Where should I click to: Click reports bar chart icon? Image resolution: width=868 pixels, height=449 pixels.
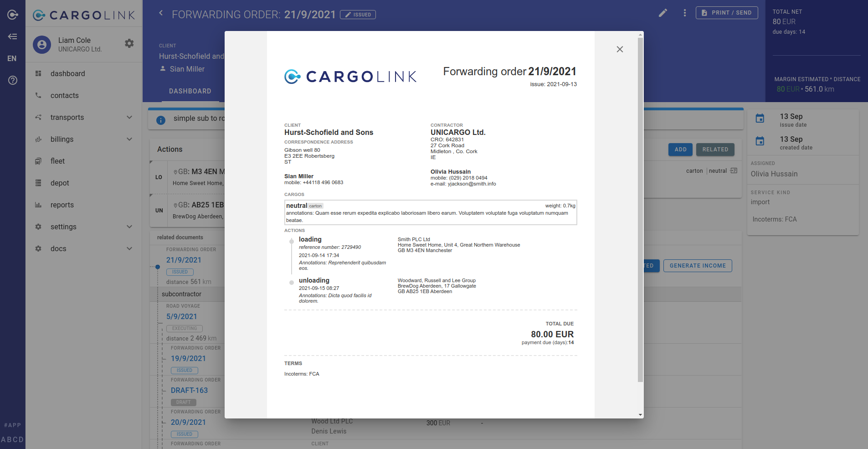pos(38,205)
